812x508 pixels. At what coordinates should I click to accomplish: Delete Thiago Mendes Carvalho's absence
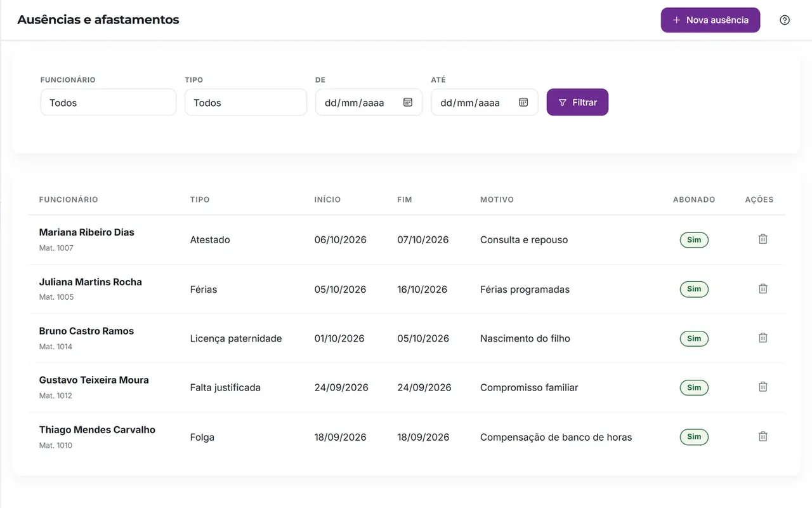click(763, 436)
